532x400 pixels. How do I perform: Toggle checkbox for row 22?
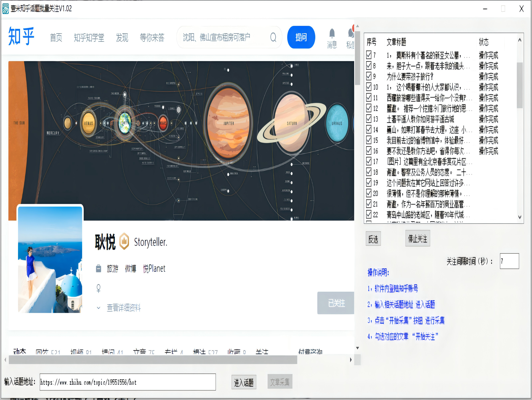pos(369,214)
